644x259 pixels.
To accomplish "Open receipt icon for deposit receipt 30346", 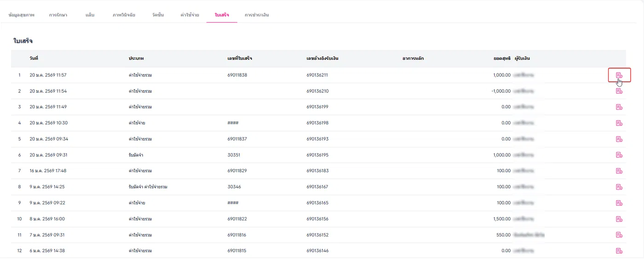I will click(619, 187).
